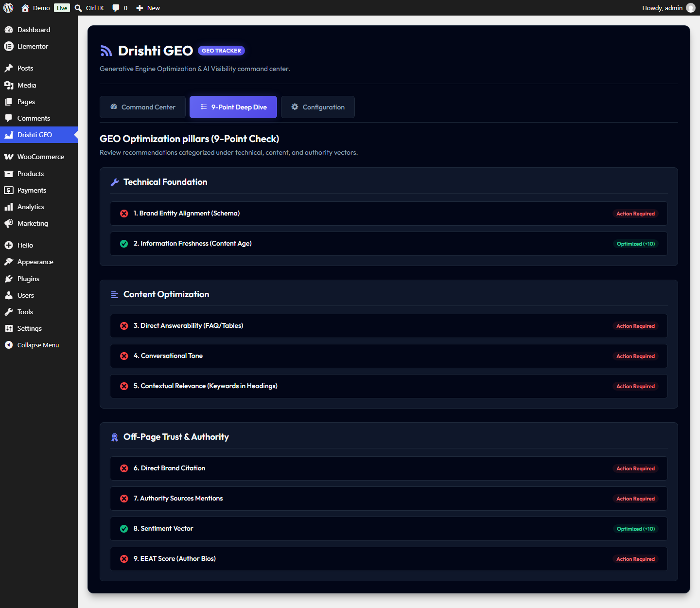Open Users menu item

pyautogui.click(x=39, y=295)
